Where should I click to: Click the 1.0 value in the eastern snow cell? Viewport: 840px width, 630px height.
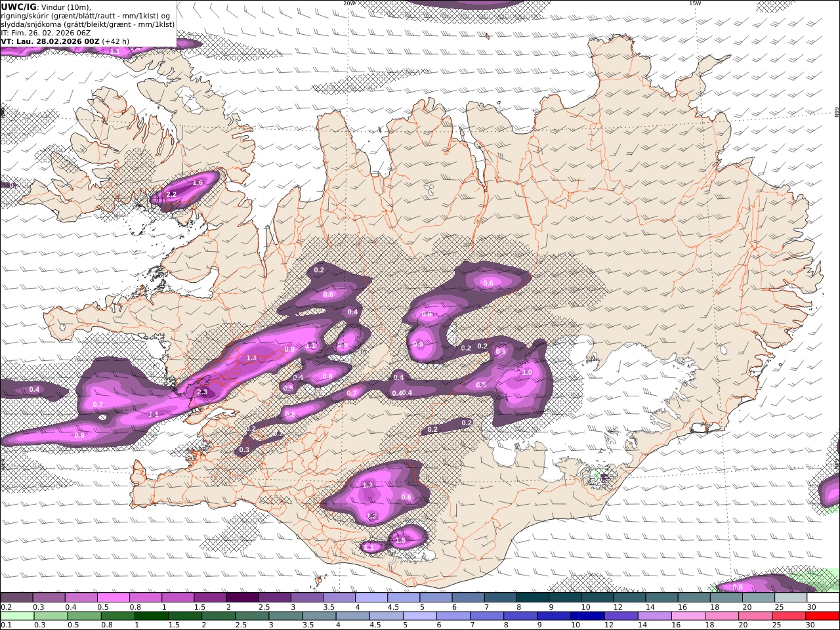pyautogui.click(x=527, y=372)
